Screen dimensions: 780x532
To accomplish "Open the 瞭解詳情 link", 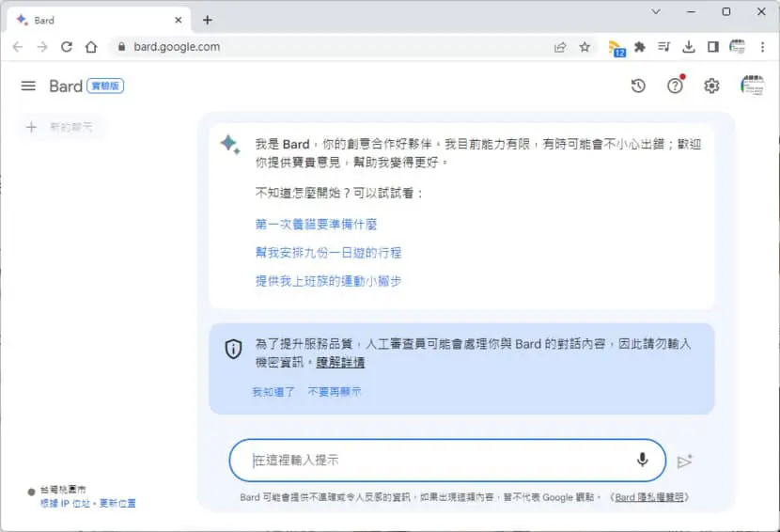I will point(340,362).
